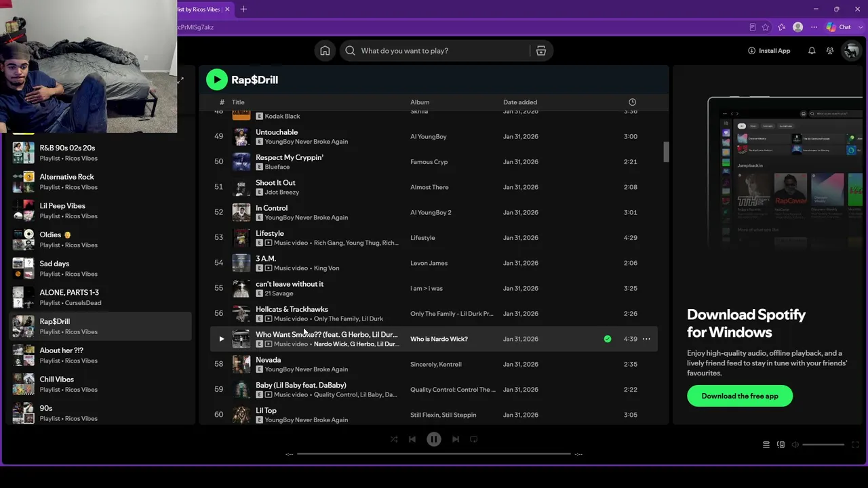The image size is (868, 488).
Task: Select the Untouchable track title
Action: click(x=277, y=132)
